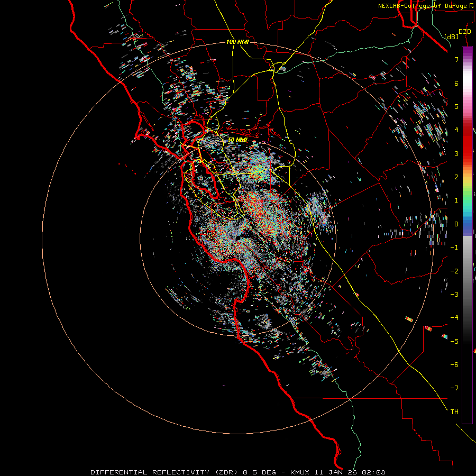This screenshot has height=476, width=476.
Task: Click the NEXLAB-College of DuPage credit text
Action: [425, 6]
